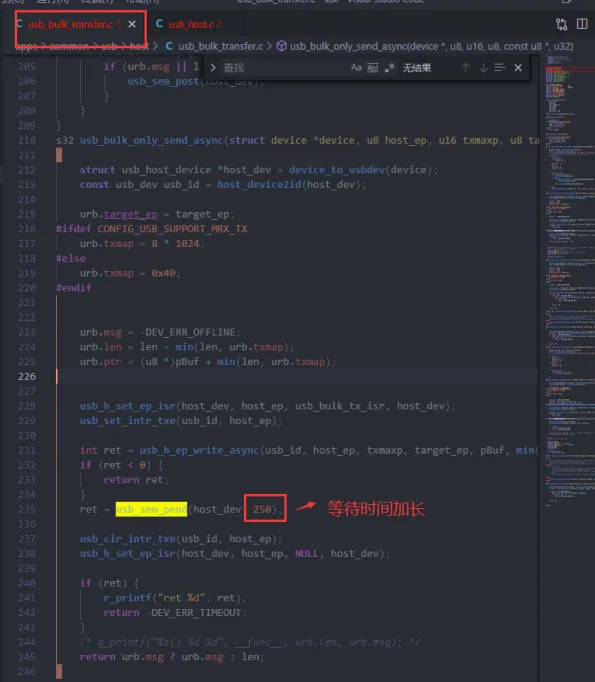Toggle Match Whole Word in find widget
This screenshot has height=682, width=595.
click(x=373, y=67)
